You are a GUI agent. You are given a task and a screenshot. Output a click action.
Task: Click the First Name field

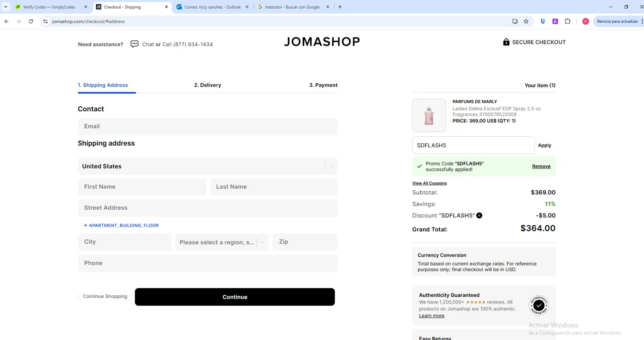tap(142, 187)
